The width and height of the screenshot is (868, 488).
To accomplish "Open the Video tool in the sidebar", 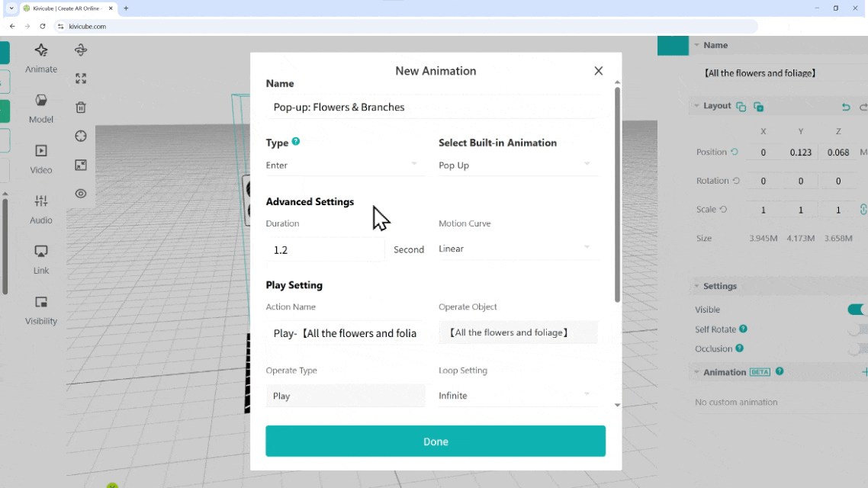I will [x=41, y=159].
